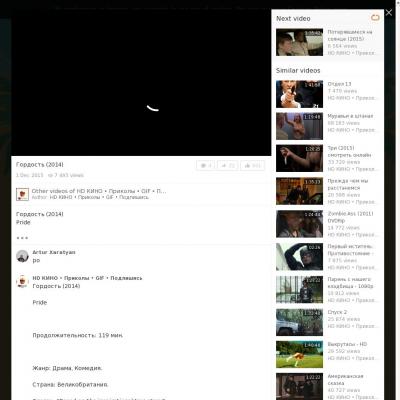This screenshot has width=400, height=400.
Task: Click the comment count button under the video
Action: 206,165
